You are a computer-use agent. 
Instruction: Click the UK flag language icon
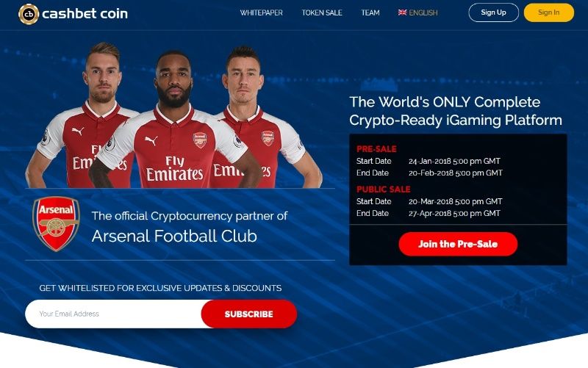click(x=402, y=12)
